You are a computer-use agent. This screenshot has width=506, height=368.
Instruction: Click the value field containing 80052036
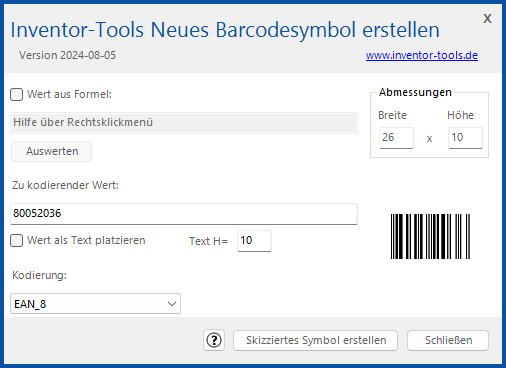pos(184,214)
